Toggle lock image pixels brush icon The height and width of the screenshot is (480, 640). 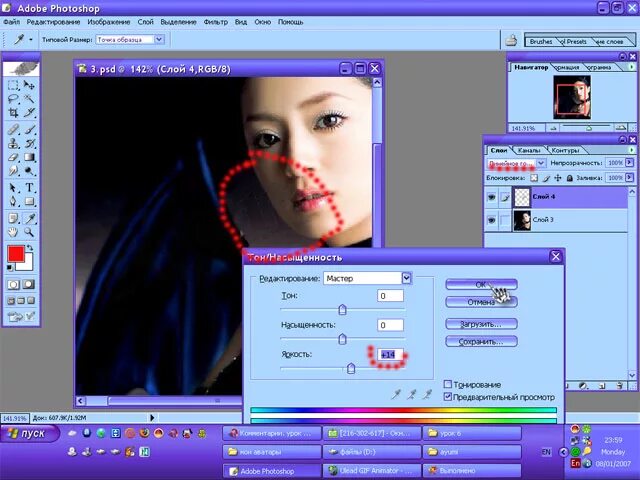(546, 178)
